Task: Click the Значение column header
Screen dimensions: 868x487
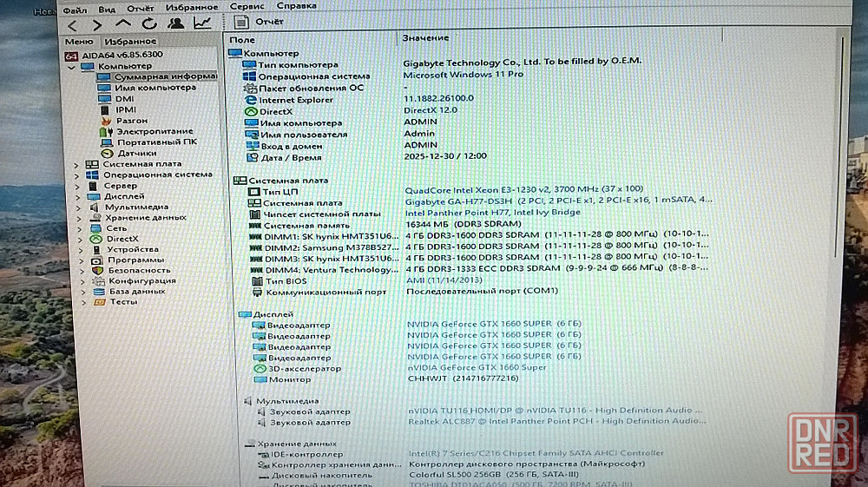Action: click(x=425, y=38)
